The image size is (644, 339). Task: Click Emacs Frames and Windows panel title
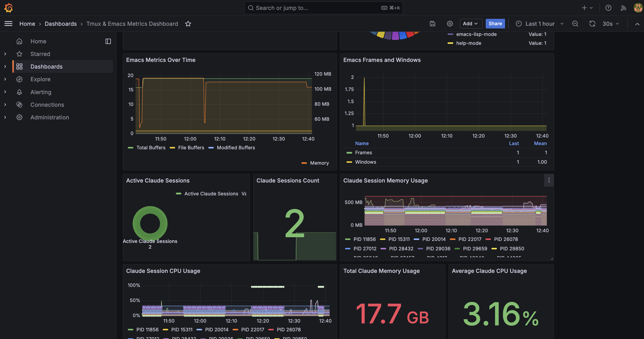point(382,60)
